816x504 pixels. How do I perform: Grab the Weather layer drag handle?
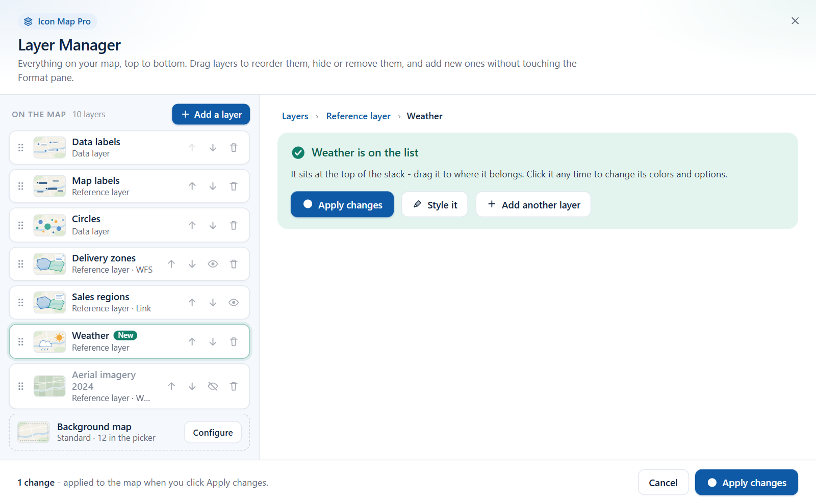[21, 342]
